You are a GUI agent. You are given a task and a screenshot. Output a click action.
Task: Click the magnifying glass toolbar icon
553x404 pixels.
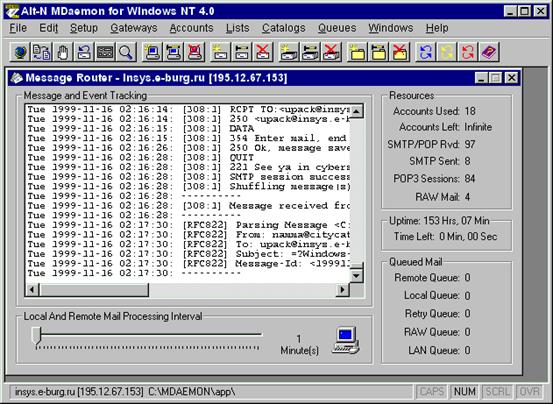pyautogui.click(x=126, y=52)
